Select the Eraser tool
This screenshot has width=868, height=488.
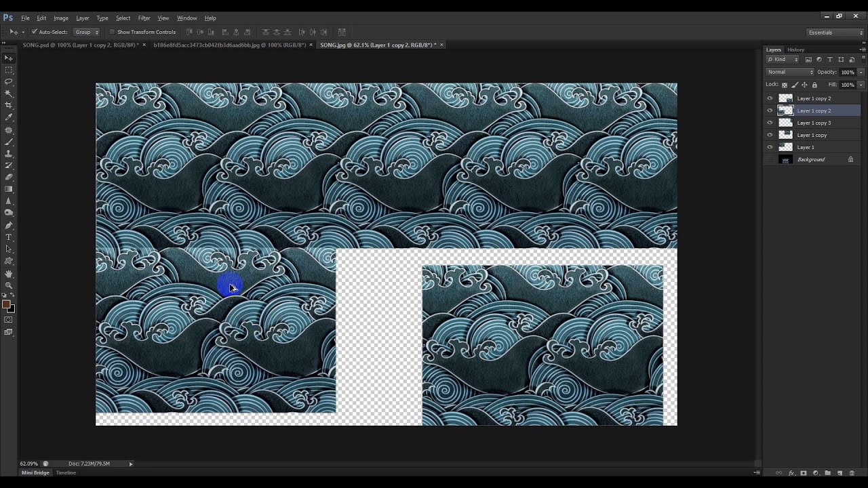click(x=9, y=177)
